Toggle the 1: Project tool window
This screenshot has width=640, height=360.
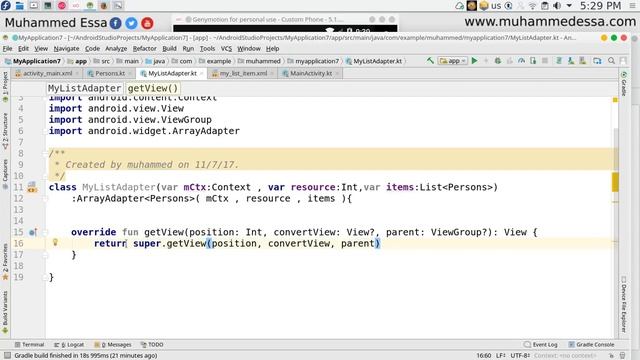point(5,87)
